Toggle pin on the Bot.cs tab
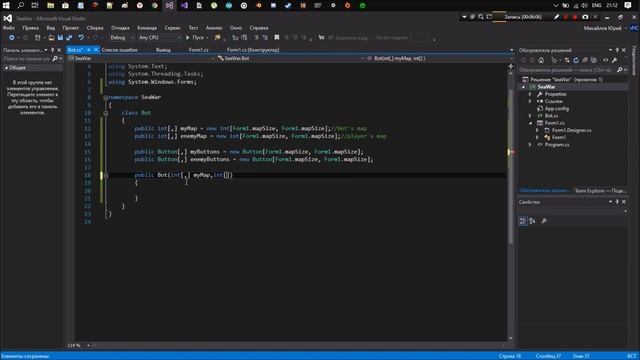Image resolution: width=640 pixels, height=360 pixels. 89,50
